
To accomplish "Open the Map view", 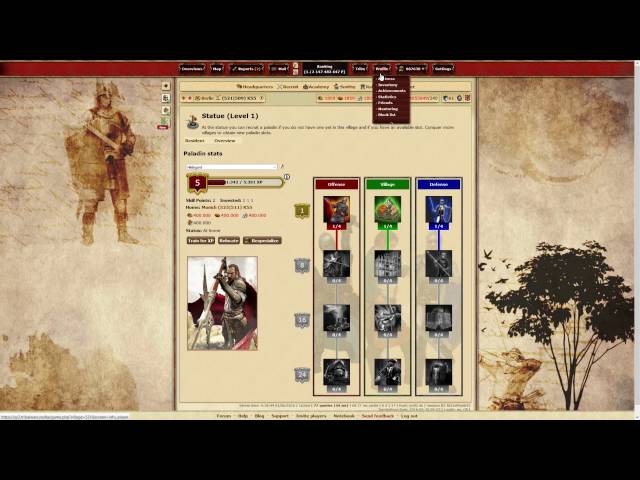I will pos(217,69).
